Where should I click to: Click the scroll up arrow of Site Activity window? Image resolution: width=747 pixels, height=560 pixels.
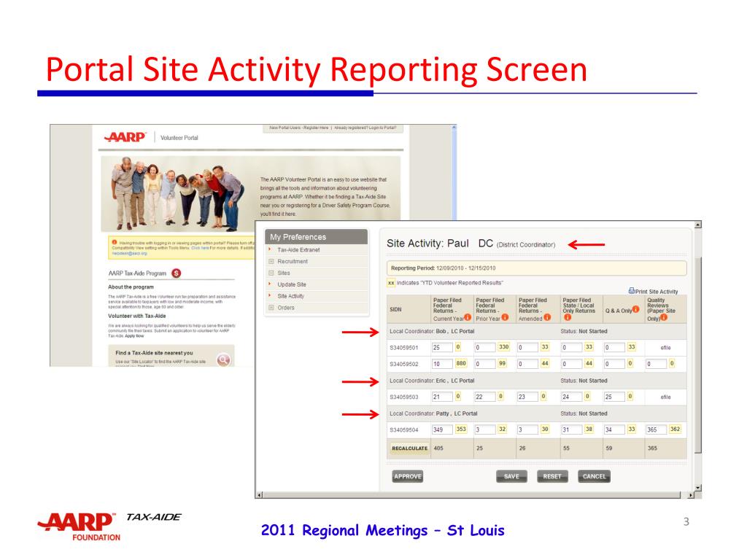[698, 225]
